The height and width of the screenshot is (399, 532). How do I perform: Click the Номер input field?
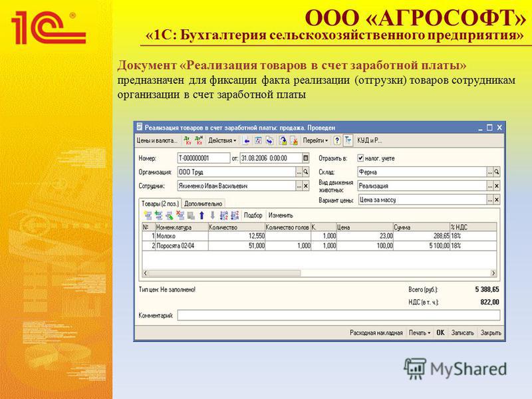point(203,158)
